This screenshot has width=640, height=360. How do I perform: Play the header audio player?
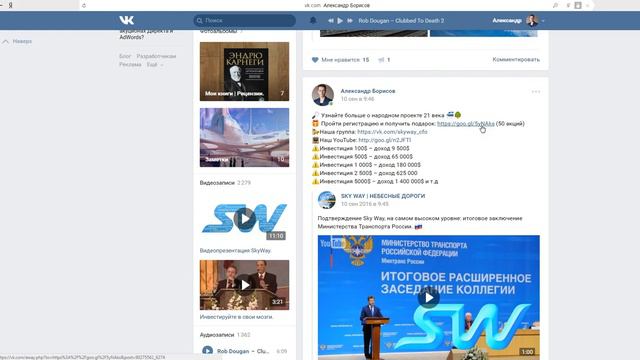click(340, 20)
